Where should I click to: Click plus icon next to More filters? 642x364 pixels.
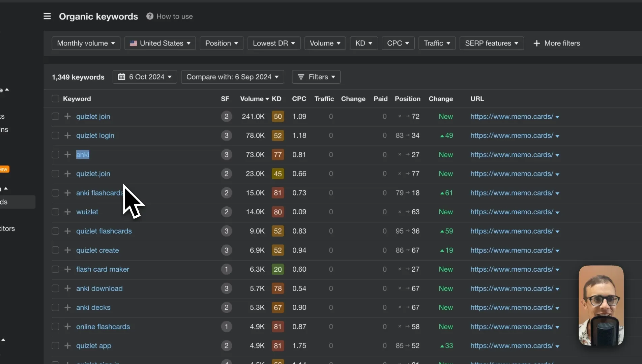point(537,43)
